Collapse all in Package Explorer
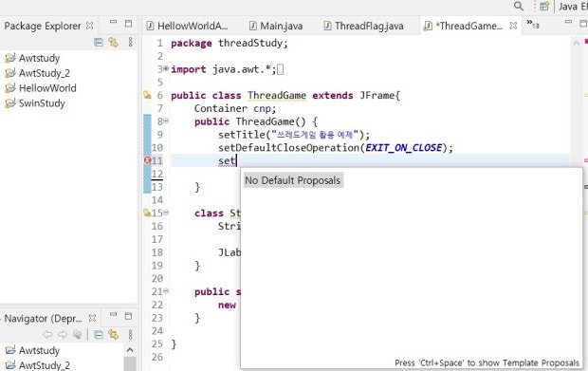588x371 pixels. tap(99, 42)
